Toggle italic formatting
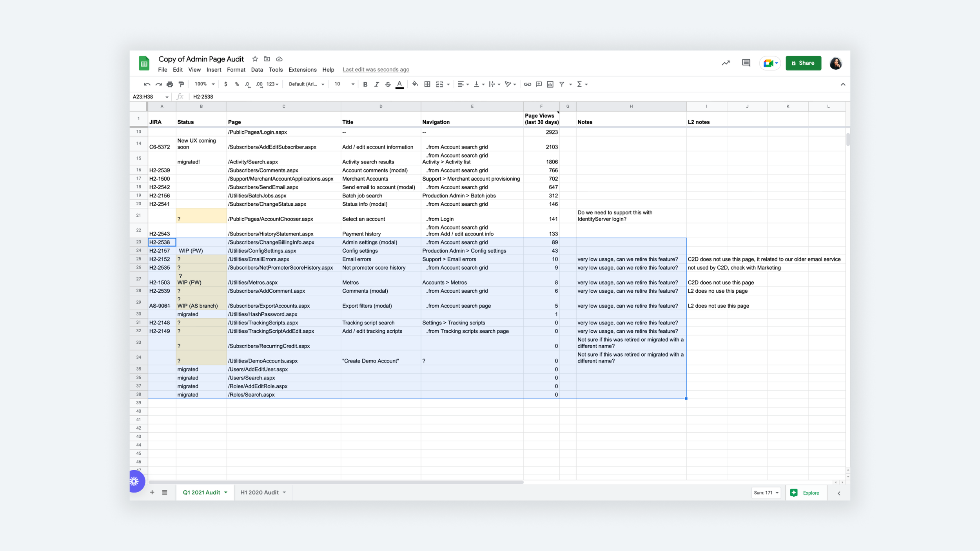 (376, 84)
